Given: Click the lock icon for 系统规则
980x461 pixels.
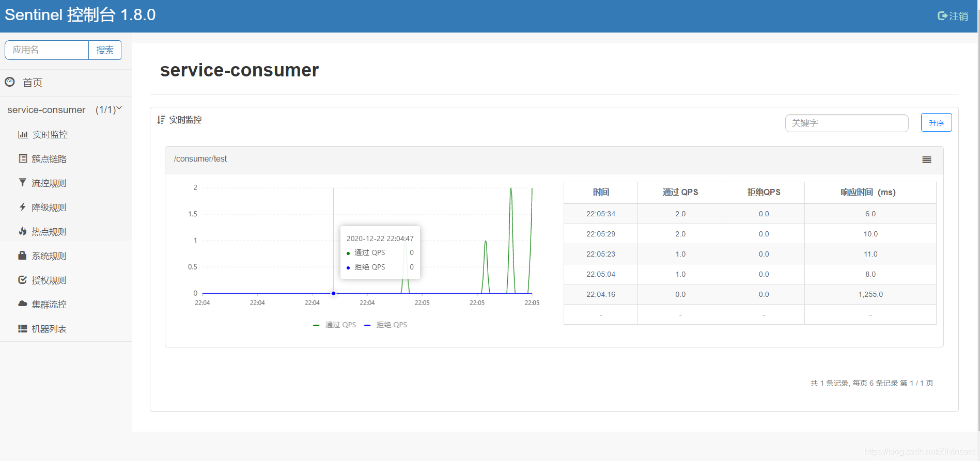Looking at the screenshot, I should [x=22, y=255].
